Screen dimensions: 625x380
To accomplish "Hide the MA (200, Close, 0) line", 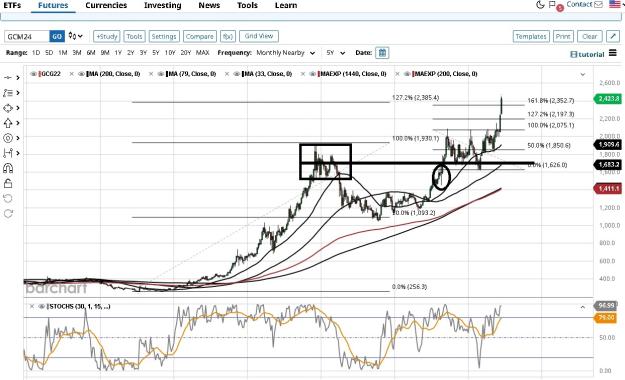I will click(81, 74).
